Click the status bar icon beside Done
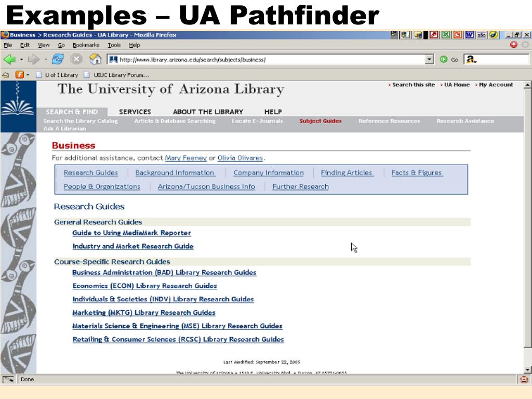532x399 pixels. [x=8, y=379]
